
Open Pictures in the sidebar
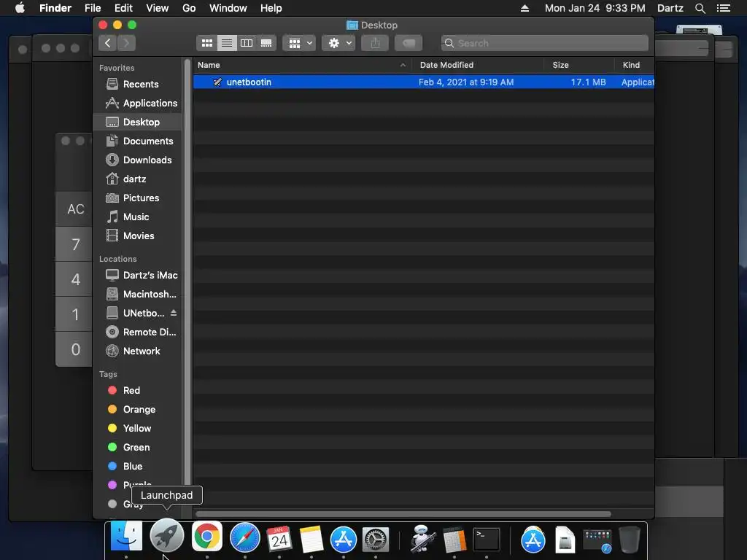[138, 198]
